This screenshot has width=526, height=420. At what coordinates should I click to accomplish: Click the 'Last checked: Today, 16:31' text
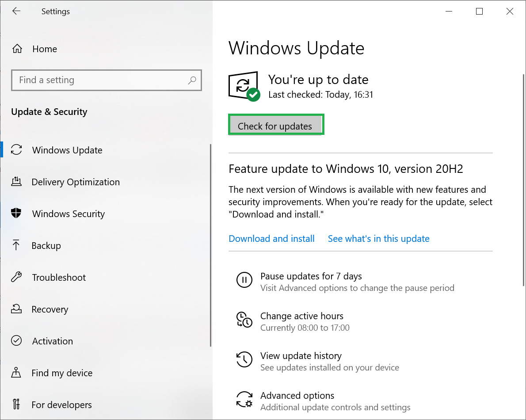[x=320, y=95]
